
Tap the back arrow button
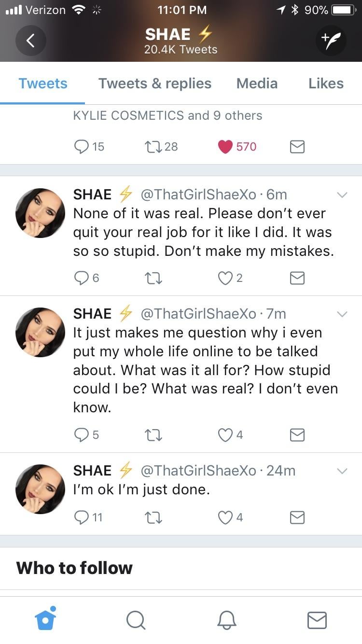point(30,40)
